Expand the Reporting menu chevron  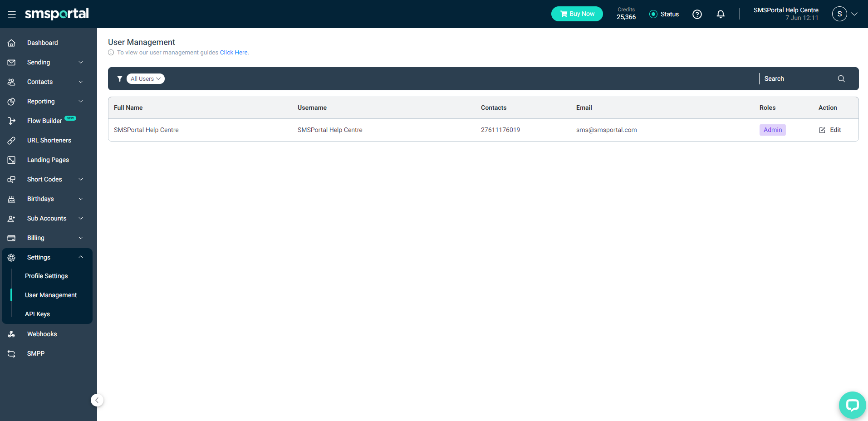81,101
